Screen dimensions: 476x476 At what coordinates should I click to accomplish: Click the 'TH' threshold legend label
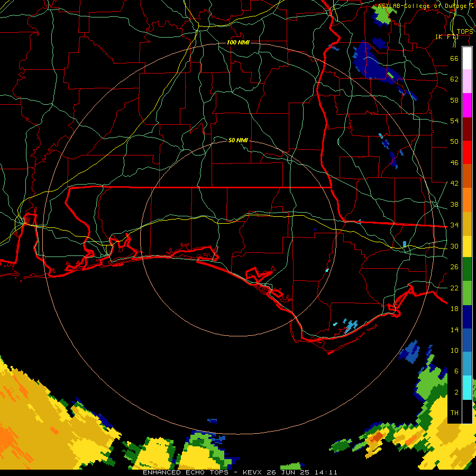454,413
